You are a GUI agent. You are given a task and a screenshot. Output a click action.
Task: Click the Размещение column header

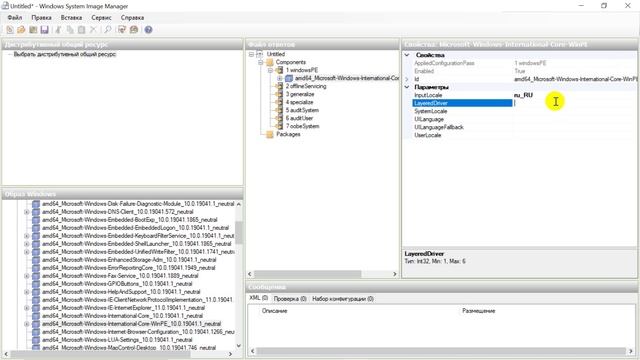(x=478, y=311)
